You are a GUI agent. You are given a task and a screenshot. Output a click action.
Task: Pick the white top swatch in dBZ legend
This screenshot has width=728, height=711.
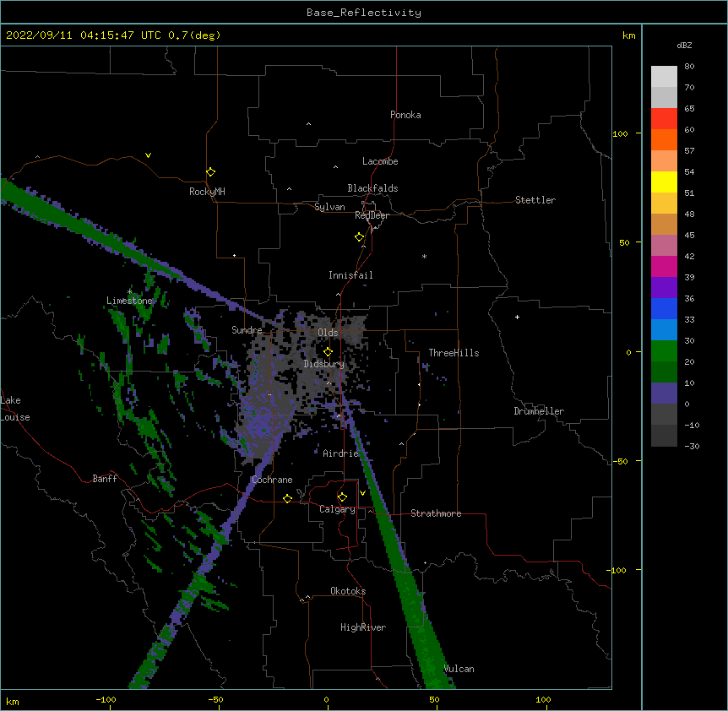(x=664, y=77)
